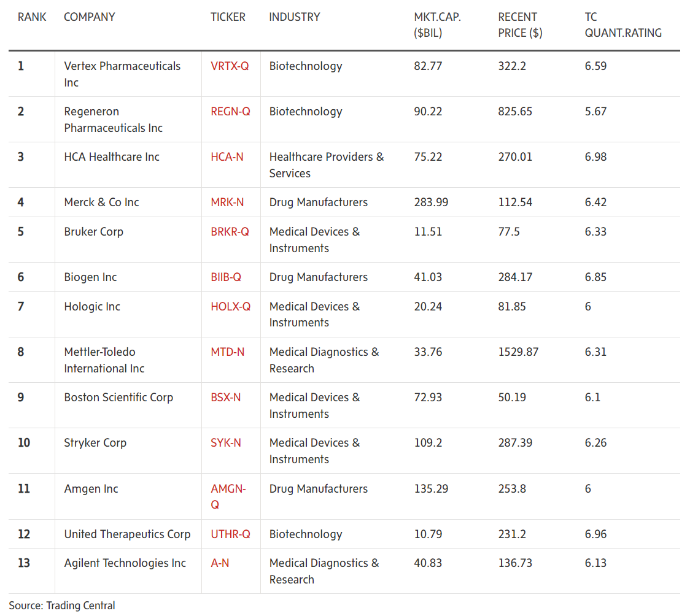The height and width of the screenshot is (616, 698).
Task: Open the BIIB-Q ticker link
Action: [226, 277]
